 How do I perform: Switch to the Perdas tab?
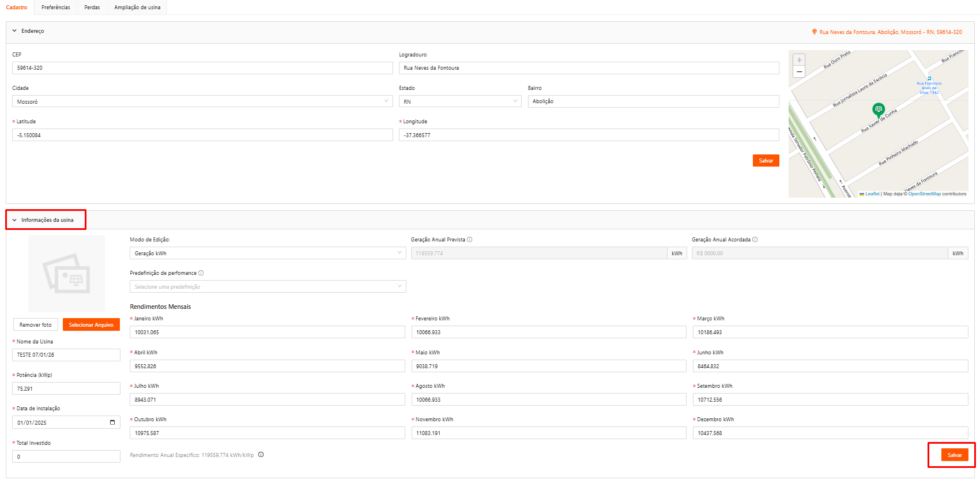[x=92, y=7]
